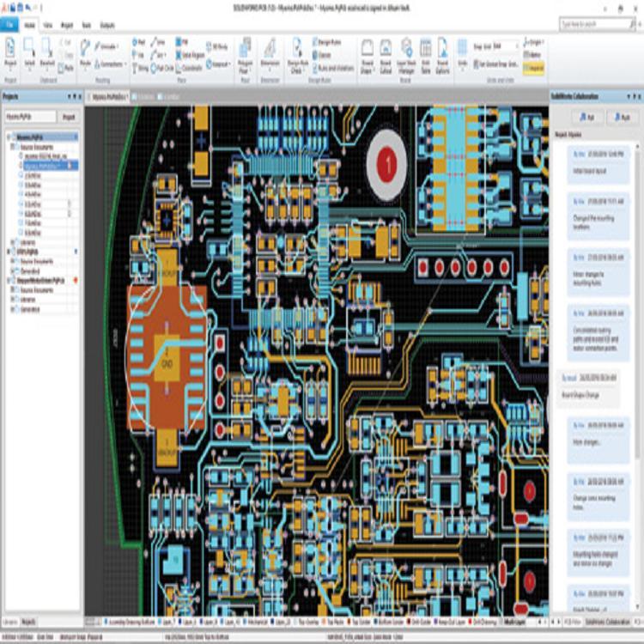Click the Route tool in the ribbon

click(x=85, y=52)
